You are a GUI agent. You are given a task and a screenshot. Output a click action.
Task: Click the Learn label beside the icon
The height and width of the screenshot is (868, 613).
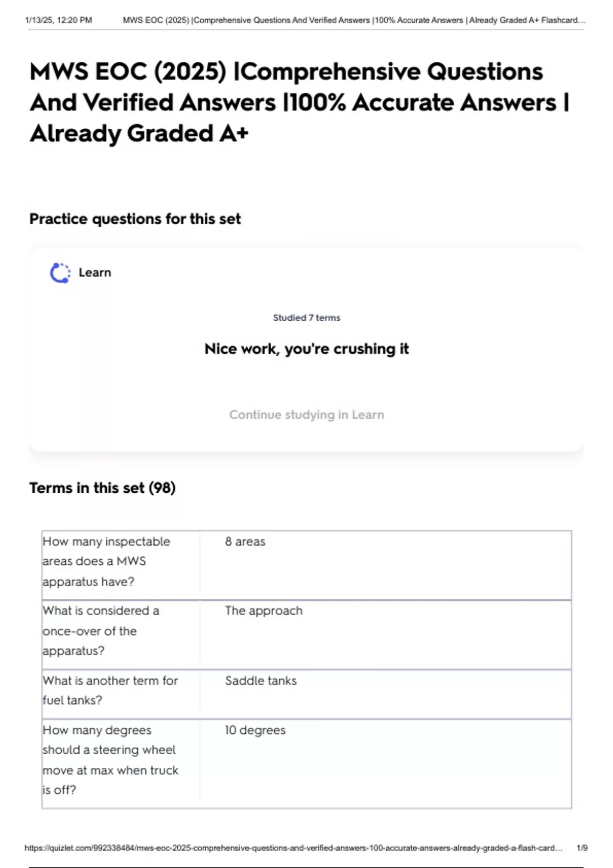95,273
